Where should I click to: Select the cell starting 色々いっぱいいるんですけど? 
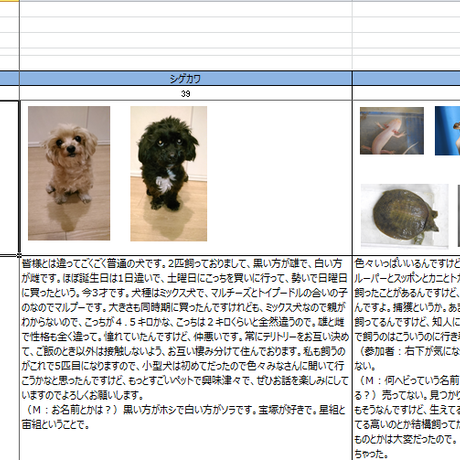[x=406, y=358]
